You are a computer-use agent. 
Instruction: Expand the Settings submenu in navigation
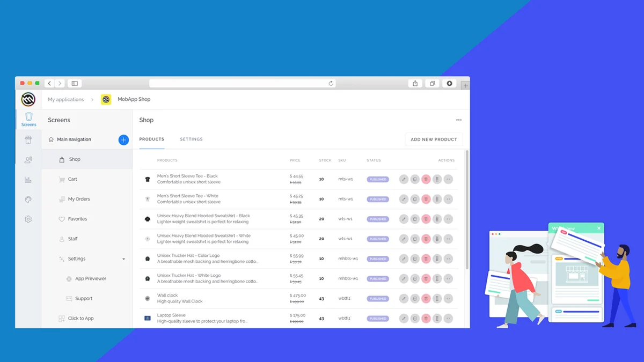123,258
